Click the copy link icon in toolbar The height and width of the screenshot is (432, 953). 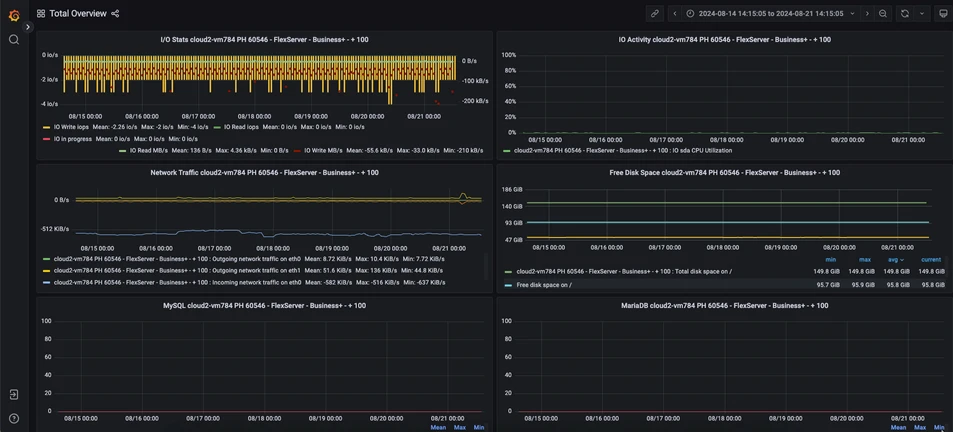click(655, 14)
